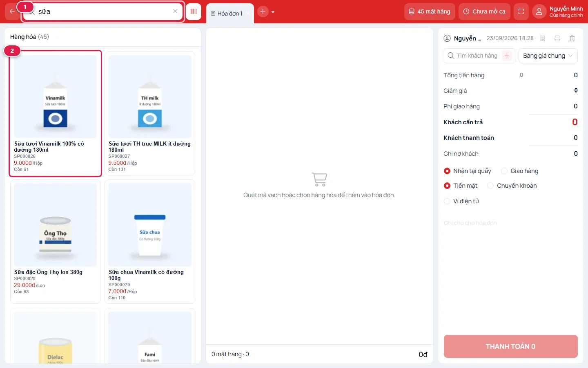The image size is (588, 368).
Task: Add Sữa đặc Ông Thọ lon 380g
Action: 55,242
